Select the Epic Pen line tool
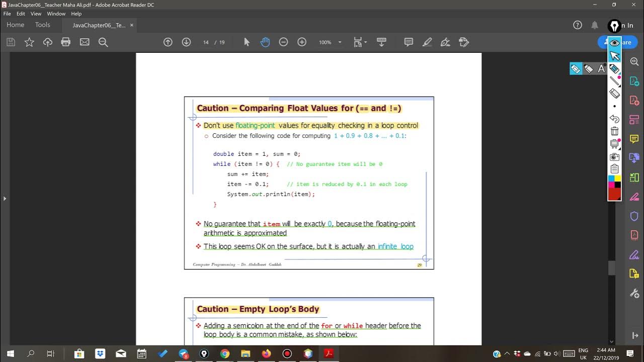Image resolution: width=644 pixels, height=362 pixels. (614, 81)
